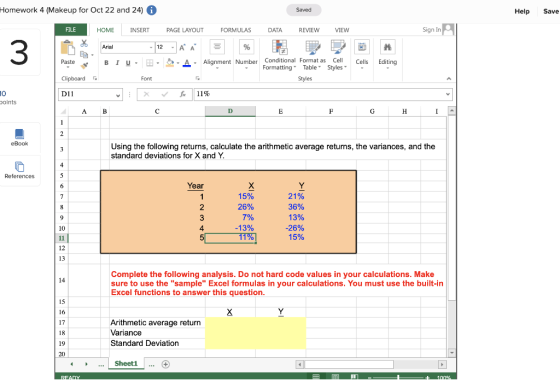Click inside the formula bar showing 11%
The height and width of the screenshot is (388, 560).
pyautogui.click(x=323, y=94)
